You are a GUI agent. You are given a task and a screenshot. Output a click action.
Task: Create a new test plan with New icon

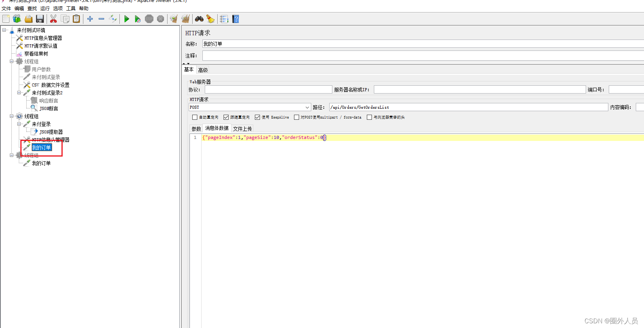[x=6, y=19]
